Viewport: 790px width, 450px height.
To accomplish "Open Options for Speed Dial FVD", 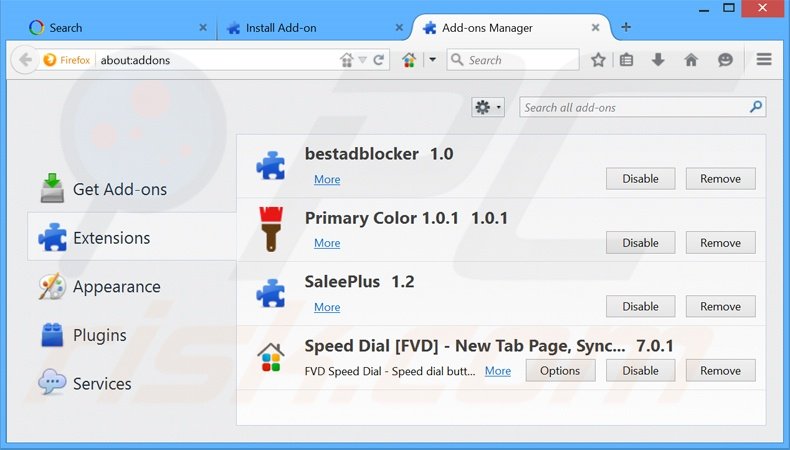I will point(560,370).
